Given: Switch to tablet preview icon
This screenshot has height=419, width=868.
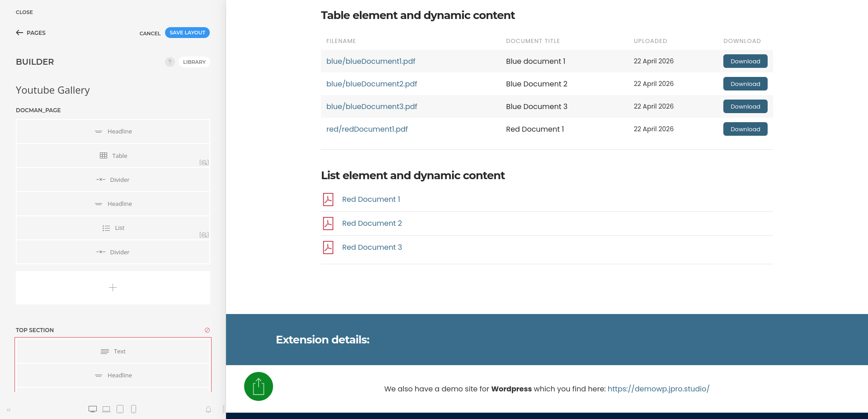Looking at the screenshot, I should point(120,409).
